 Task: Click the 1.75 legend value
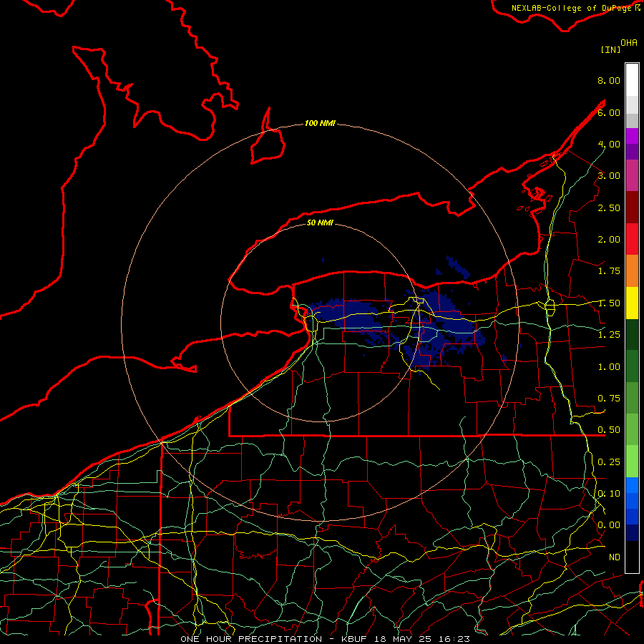coord(609,271)
